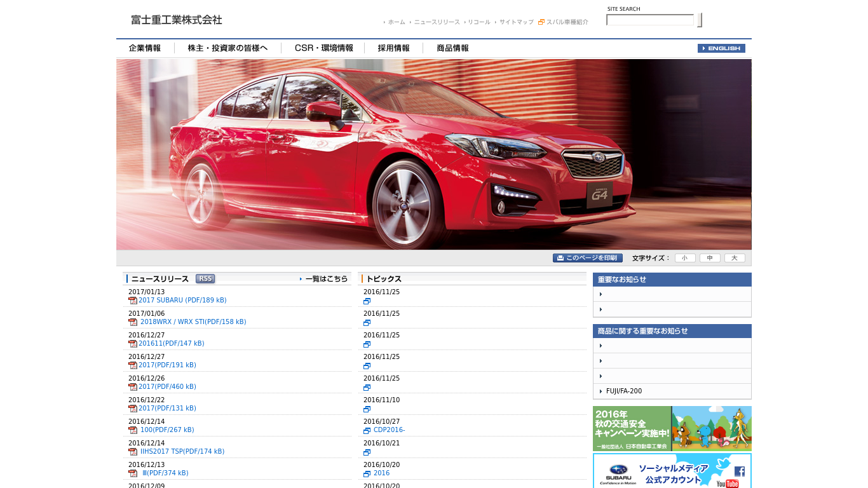The image size is (868, 488).
Task: Click the external-window icon beside スバル車種紹介
Action: click(541, 22)
